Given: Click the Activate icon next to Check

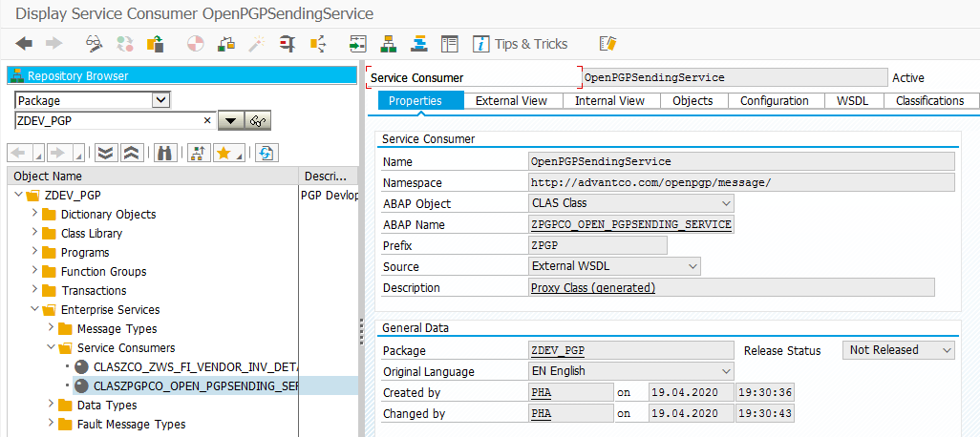Looking at the screenshot, I should click(226, 44).
